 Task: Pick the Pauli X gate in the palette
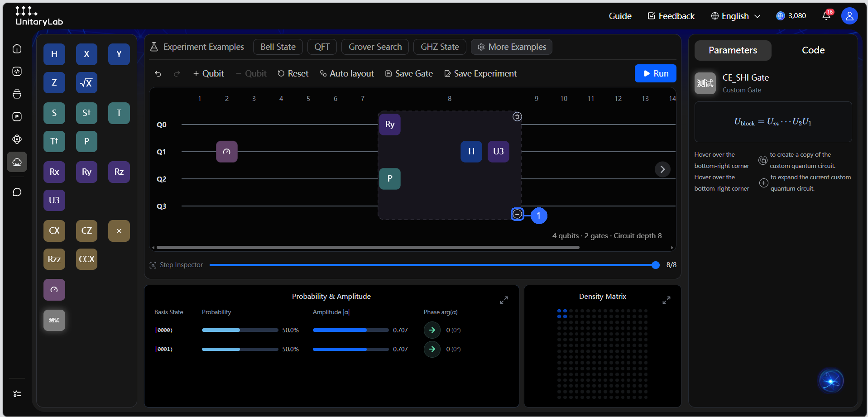point(86,54)
